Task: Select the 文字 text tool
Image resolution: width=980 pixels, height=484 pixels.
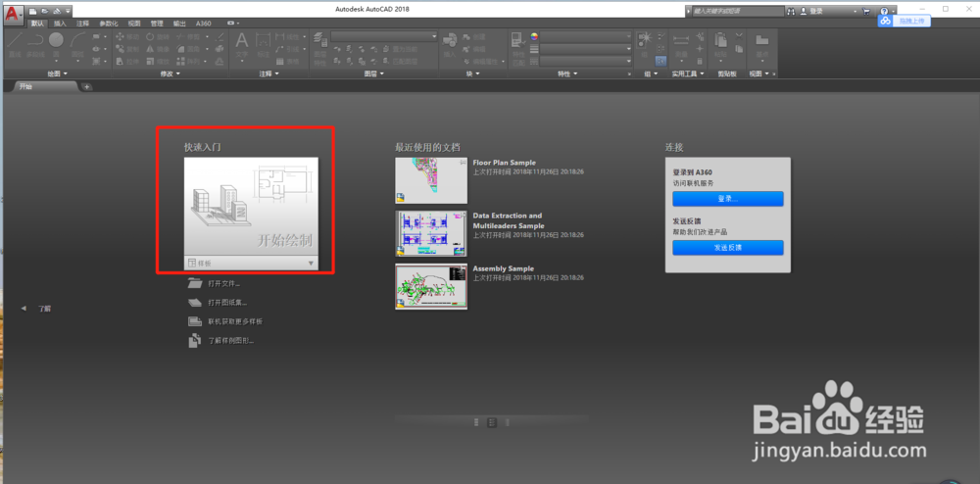Action: click(242, 46)
